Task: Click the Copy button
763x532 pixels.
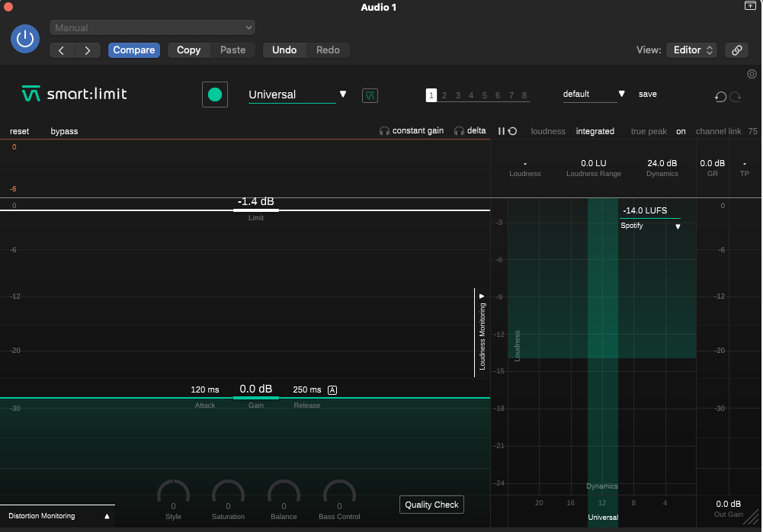Action: (x=189, y=50)
